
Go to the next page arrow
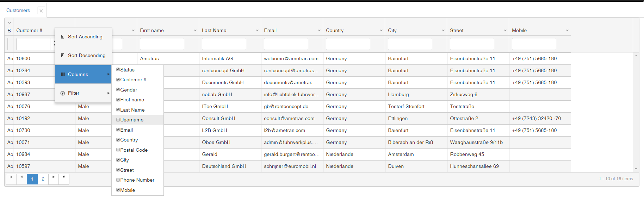[x=53, y=177]
